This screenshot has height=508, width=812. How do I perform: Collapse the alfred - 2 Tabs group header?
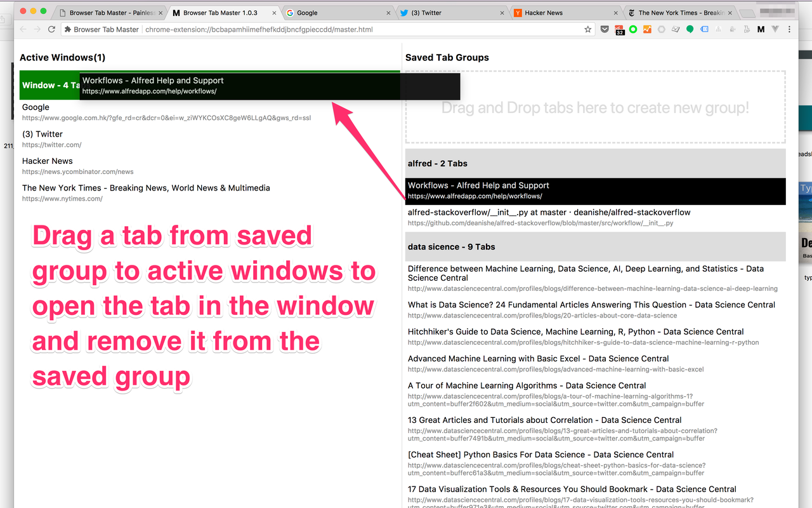coord(595,163)
